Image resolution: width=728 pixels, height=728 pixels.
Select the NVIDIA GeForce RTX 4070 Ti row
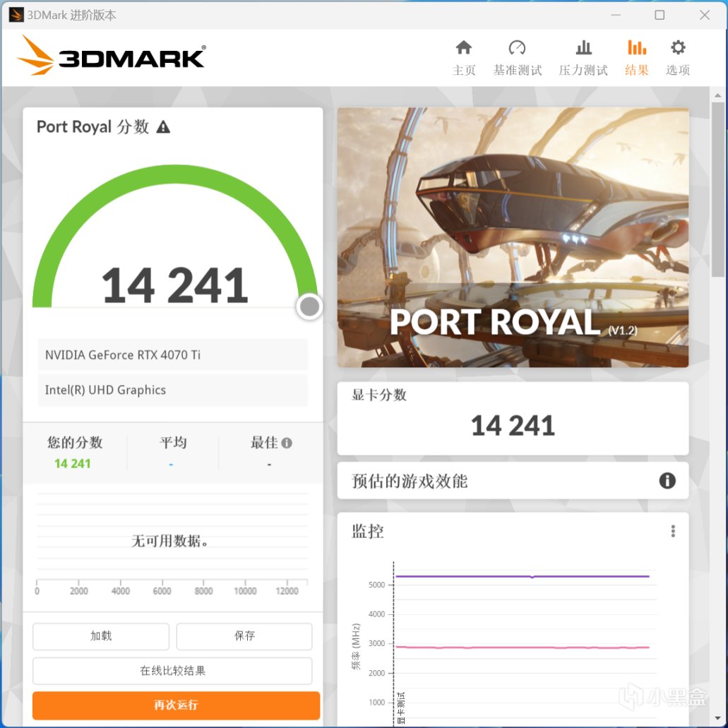tap(173, 354)
